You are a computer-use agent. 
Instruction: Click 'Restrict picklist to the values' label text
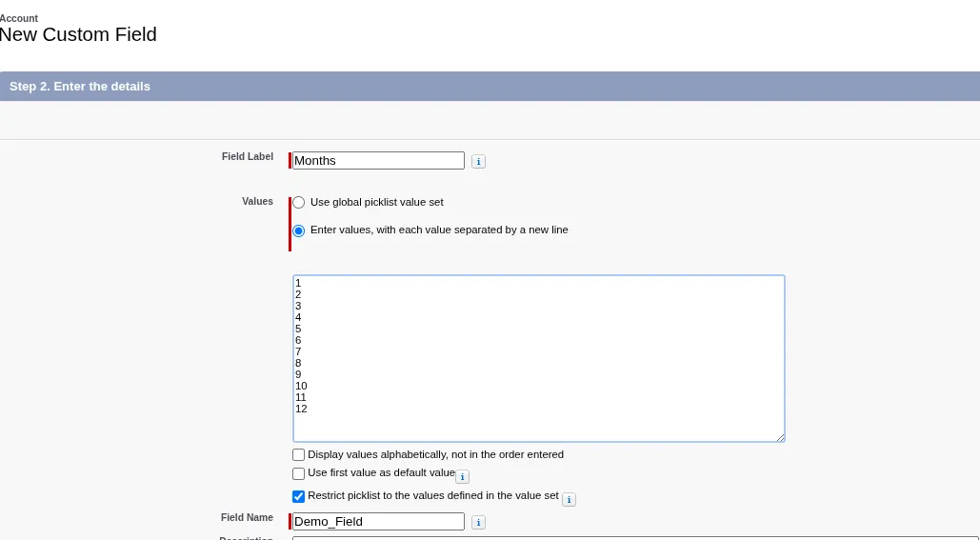pyautogui.click(x=432, y=495)
